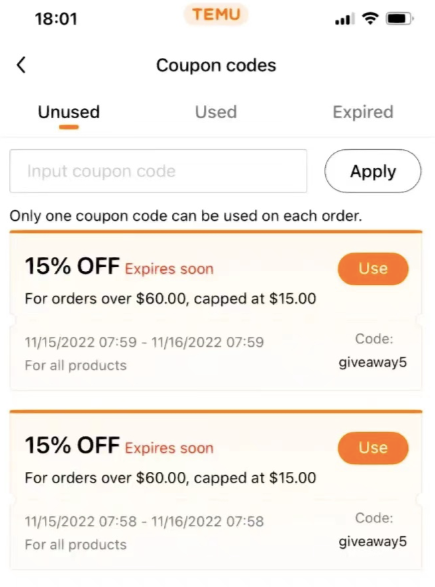Image resolution: width=435 pixels, height=587 pixels.
Task: Tap first coupon's 15% OFF heading
Action: [72, 266]
